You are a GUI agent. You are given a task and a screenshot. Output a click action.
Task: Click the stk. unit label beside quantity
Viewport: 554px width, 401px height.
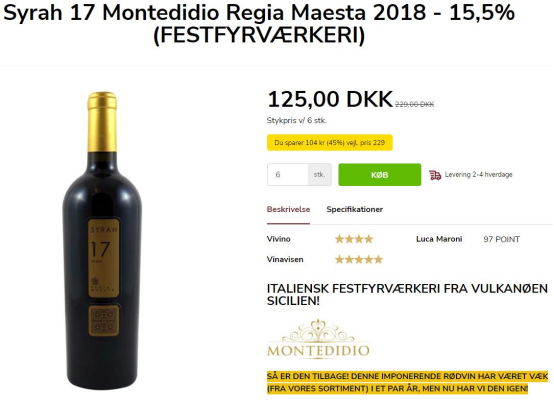[x=319, y=175]
